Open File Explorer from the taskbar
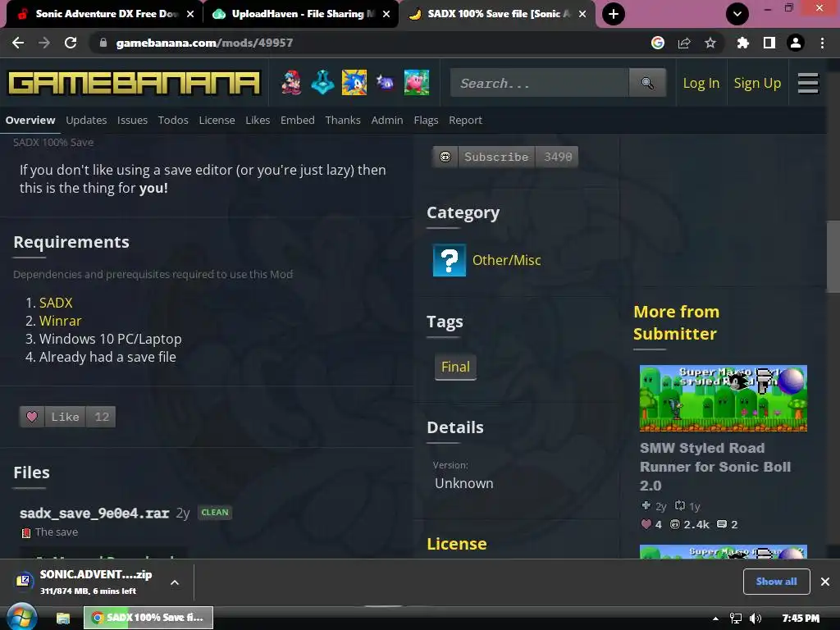Screen dimensions: 840x630 63,619
